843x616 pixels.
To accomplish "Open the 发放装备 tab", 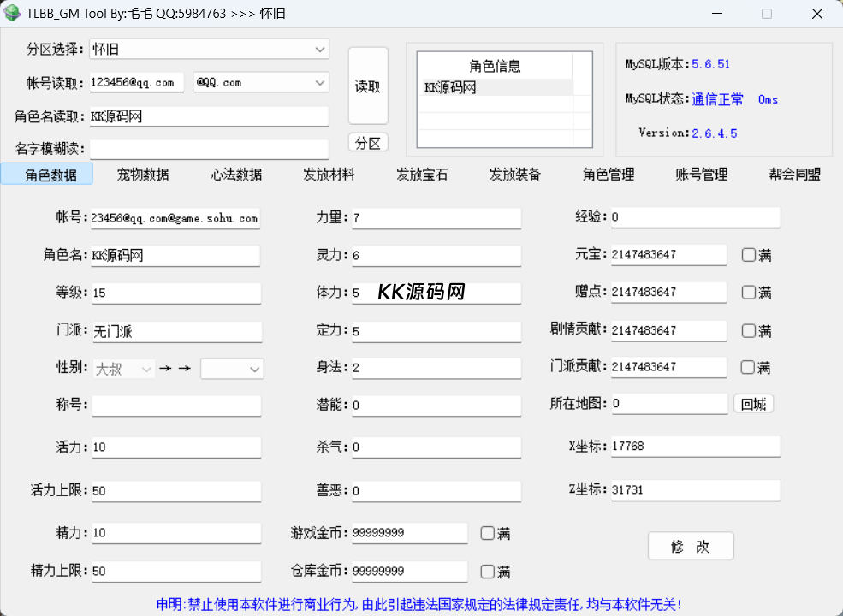I will coord(515,175).
